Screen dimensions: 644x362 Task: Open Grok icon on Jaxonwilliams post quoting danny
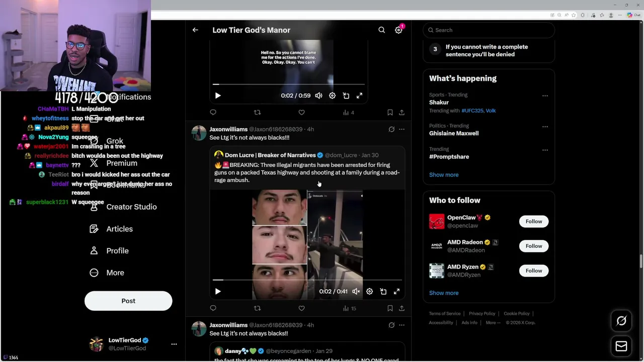pyautogui.click(x=391, y=325)
